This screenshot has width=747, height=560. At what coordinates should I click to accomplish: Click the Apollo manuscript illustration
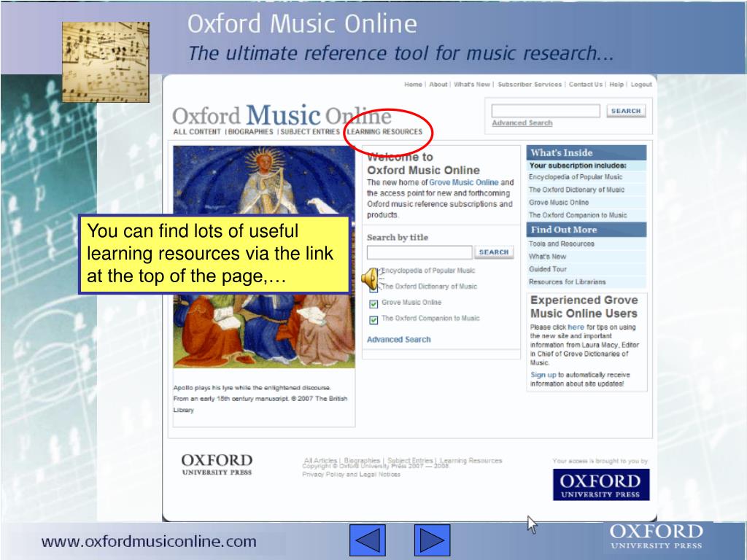(264, 257)
